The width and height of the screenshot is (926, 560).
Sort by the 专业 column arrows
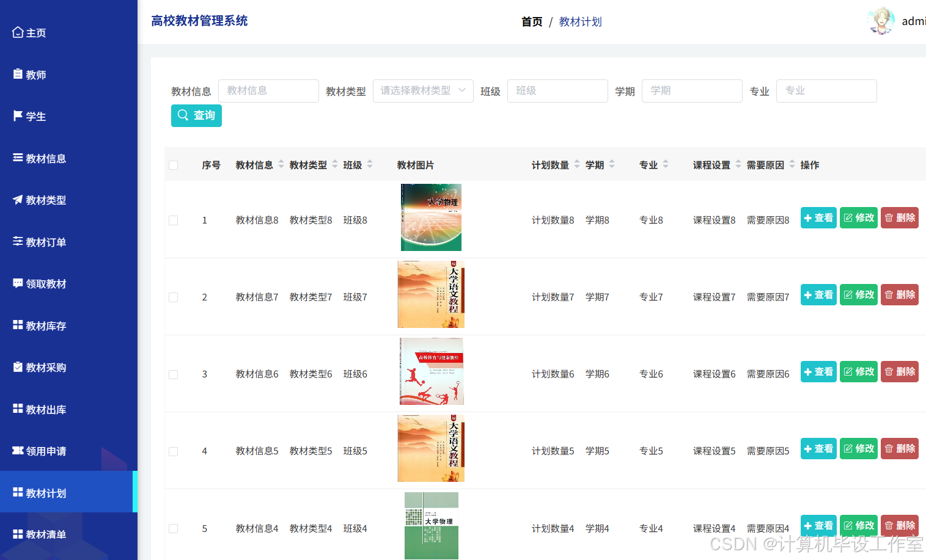(666, 164)
